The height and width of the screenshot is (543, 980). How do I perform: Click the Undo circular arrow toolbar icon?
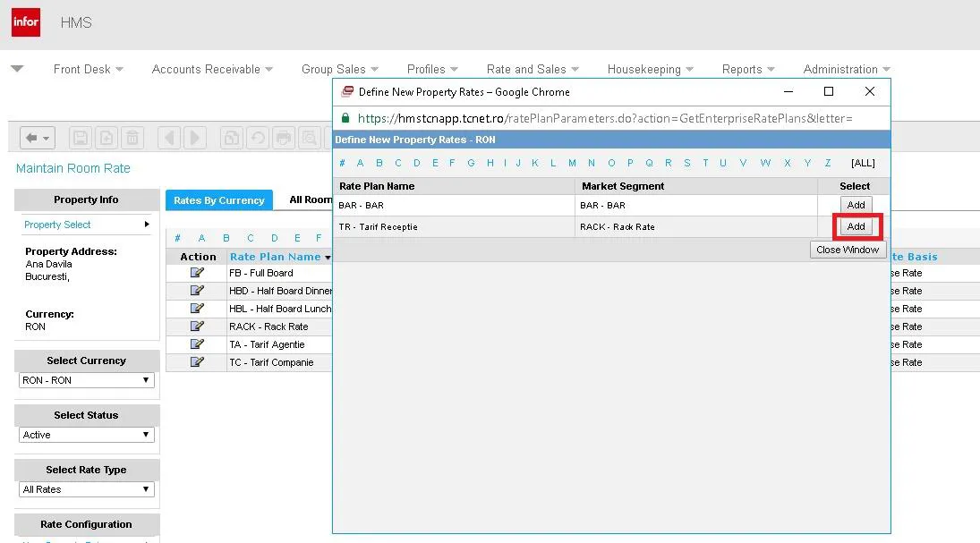[x=258, y=138]
